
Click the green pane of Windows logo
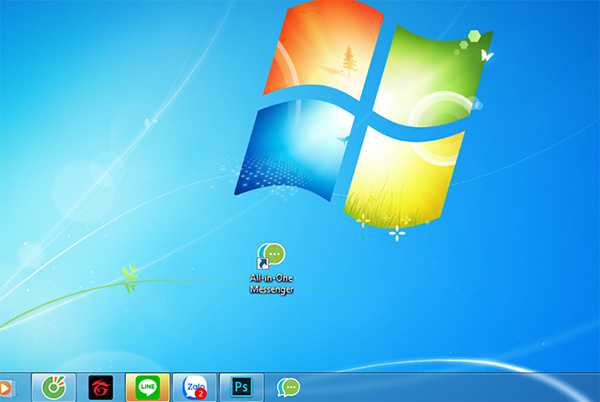pos(428,70)
